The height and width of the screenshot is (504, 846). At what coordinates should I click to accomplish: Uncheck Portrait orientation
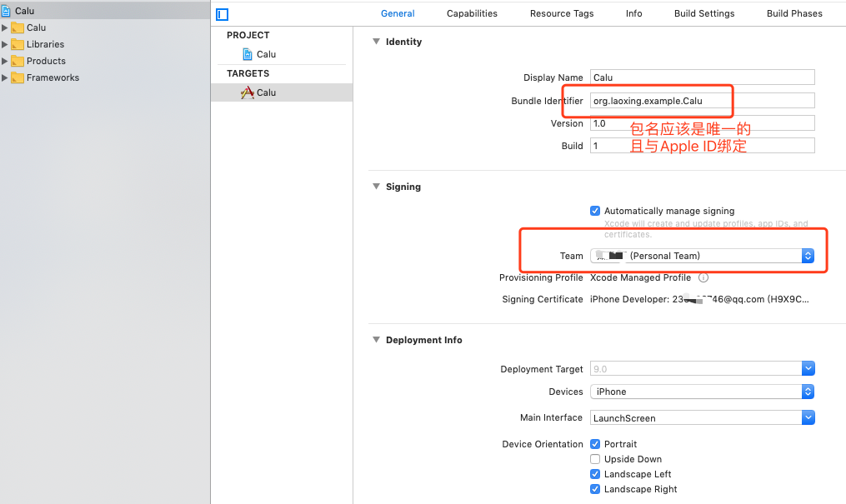(595, 444)
